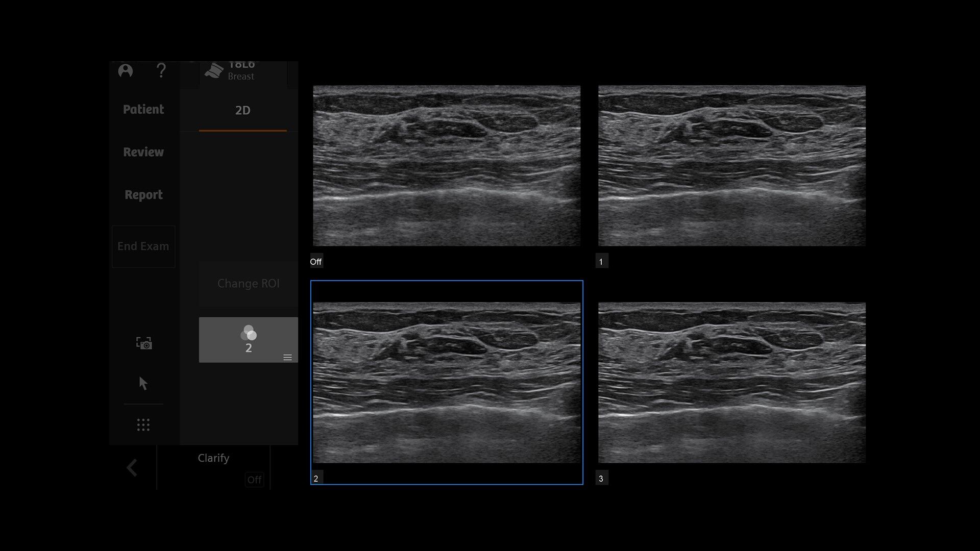Viewport: 980px width, 551px height.
Task: Choose the level 3 ultrasound thumbnail
Action: pos(732,383)
